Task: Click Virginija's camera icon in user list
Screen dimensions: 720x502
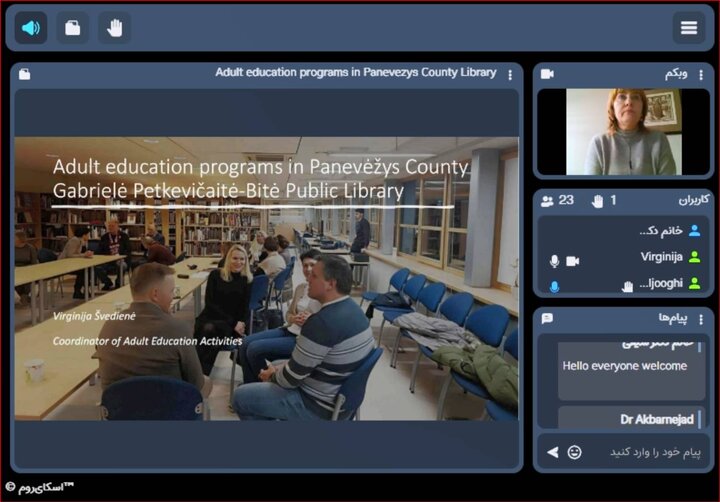Action: click(x=573, y=261)
